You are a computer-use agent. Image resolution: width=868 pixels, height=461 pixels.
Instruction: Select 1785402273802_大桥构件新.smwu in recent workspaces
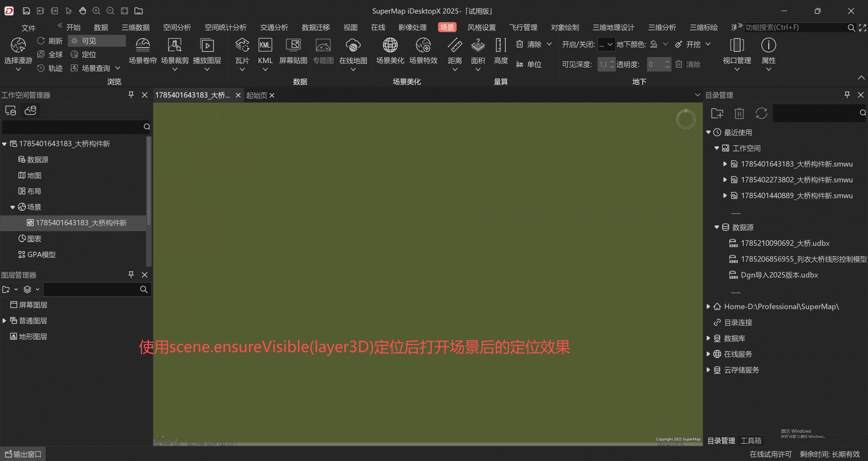(x=797, y=180)
